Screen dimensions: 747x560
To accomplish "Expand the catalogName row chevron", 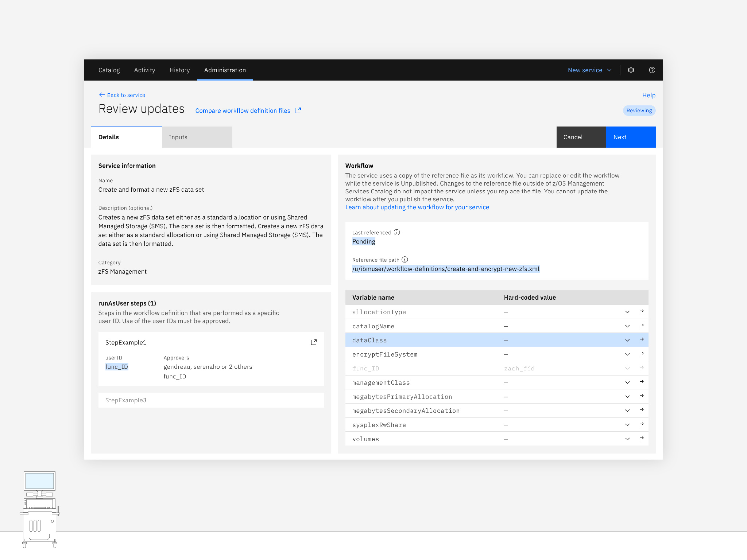I will pos(627,326).
